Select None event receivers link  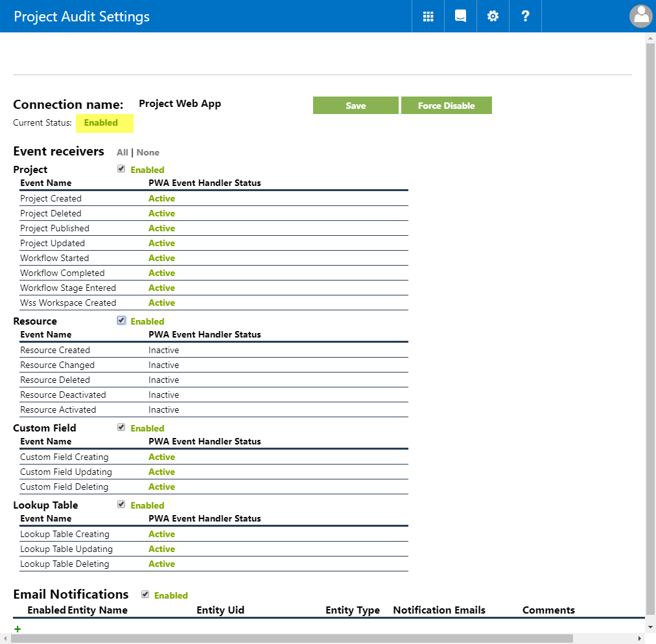tap(148, 153)
